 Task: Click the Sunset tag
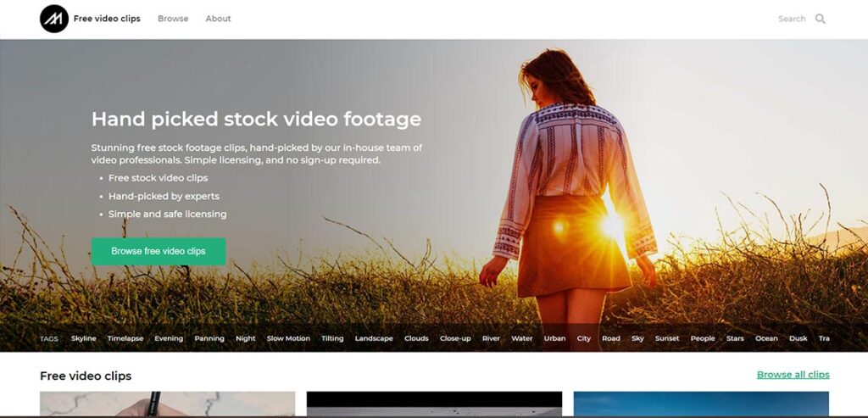(667, 338)
